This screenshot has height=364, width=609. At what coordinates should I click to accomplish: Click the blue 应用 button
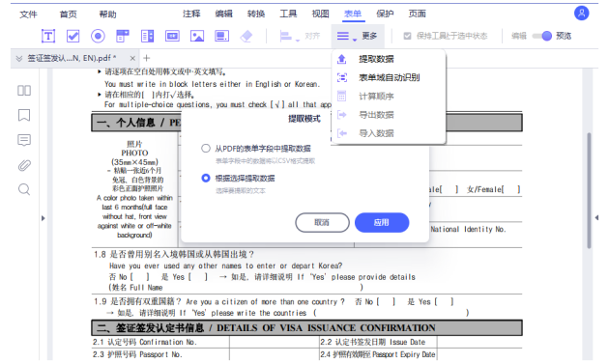coord(382,222)
